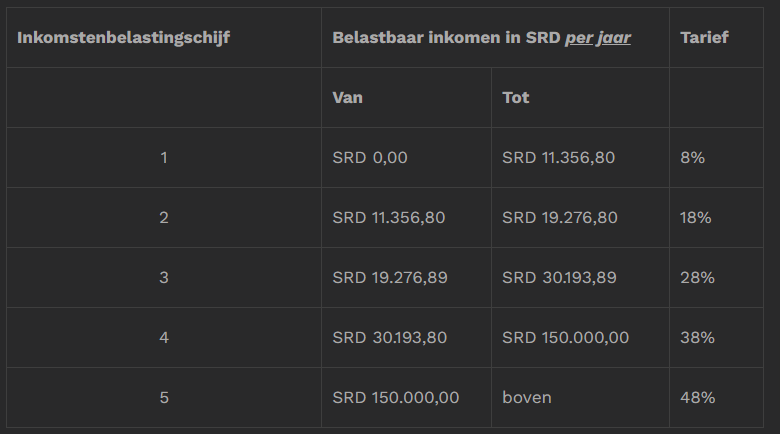Viewport: 780px width, 434px height.
Task: Click the 'boven' cell
Action: [x=527, y=398]
